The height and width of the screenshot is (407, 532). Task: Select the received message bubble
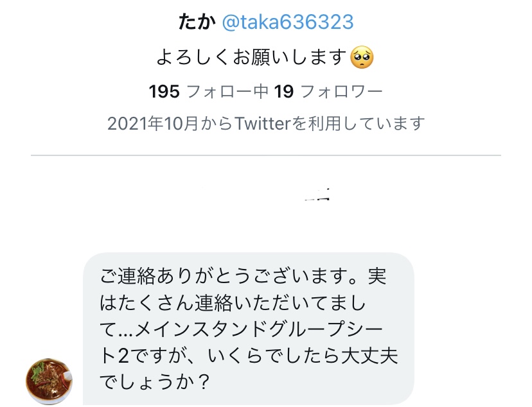point(249,329)
